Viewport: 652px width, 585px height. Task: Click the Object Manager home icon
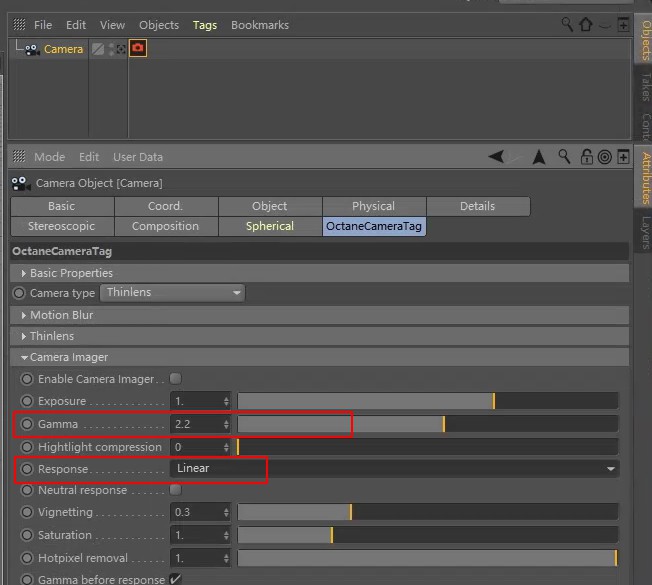point(585,24)
